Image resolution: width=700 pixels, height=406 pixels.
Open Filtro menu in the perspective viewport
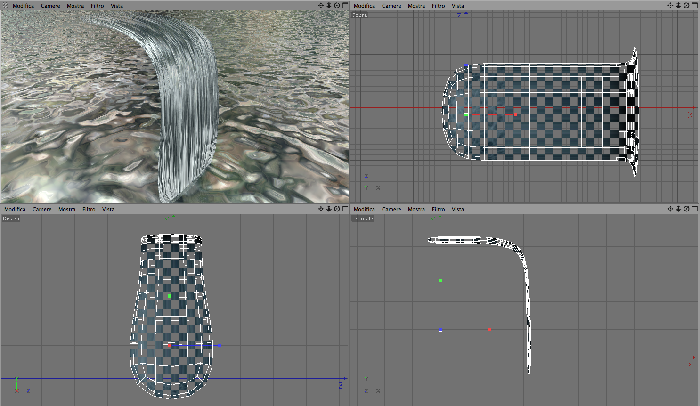click(97, 6)
